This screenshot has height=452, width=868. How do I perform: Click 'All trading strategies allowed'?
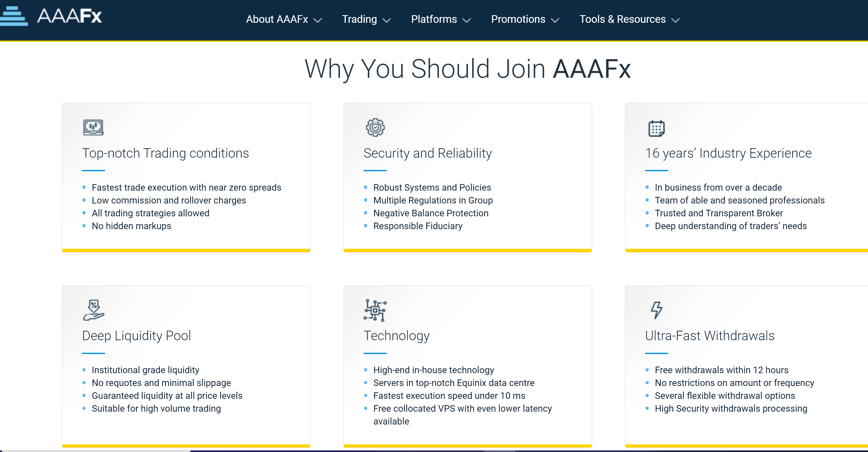[x=150, y=213]
